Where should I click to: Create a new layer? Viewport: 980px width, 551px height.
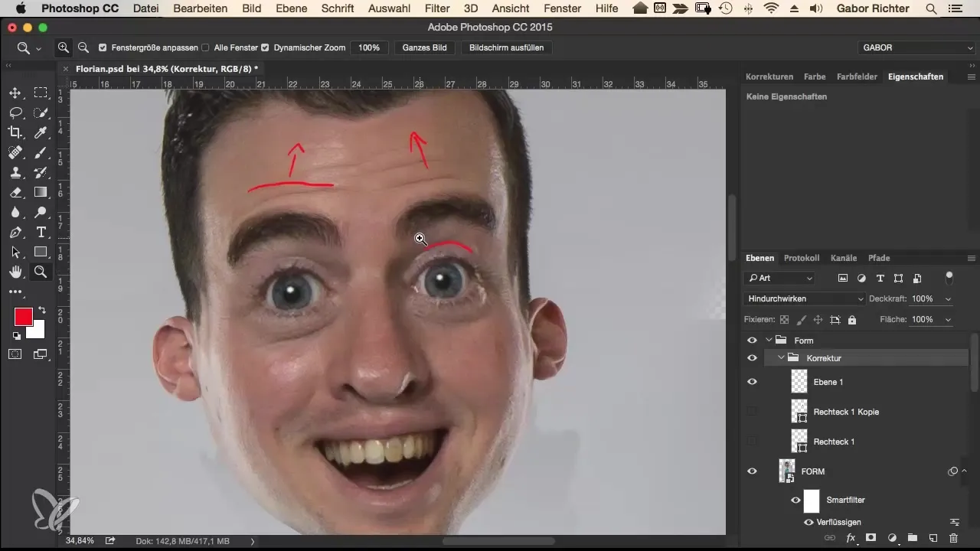coord(933,538)
